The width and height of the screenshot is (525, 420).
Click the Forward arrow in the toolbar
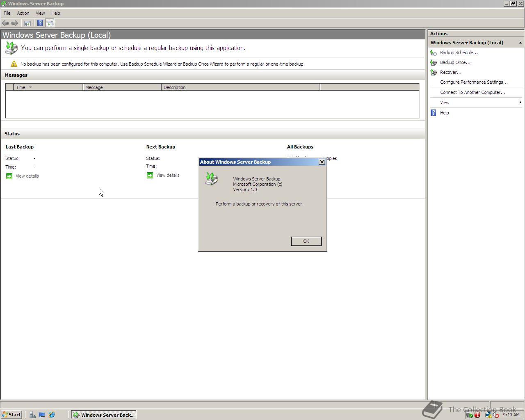(x=14, y=23)
